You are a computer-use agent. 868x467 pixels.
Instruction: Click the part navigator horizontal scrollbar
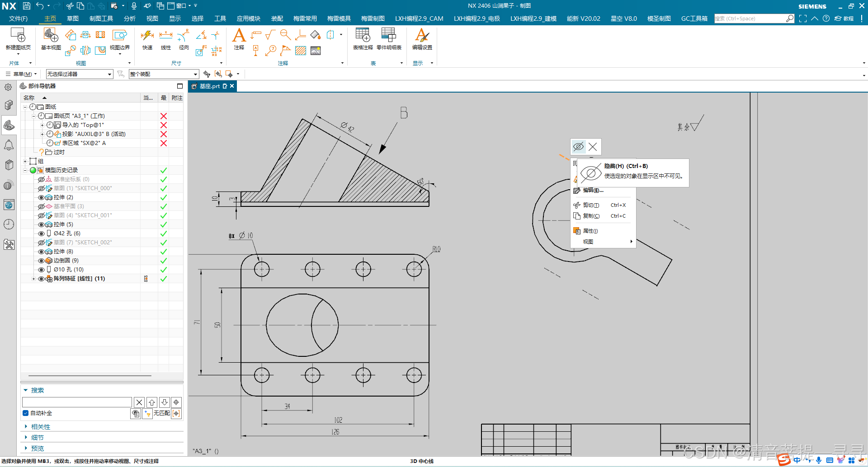tap(90, 375)
